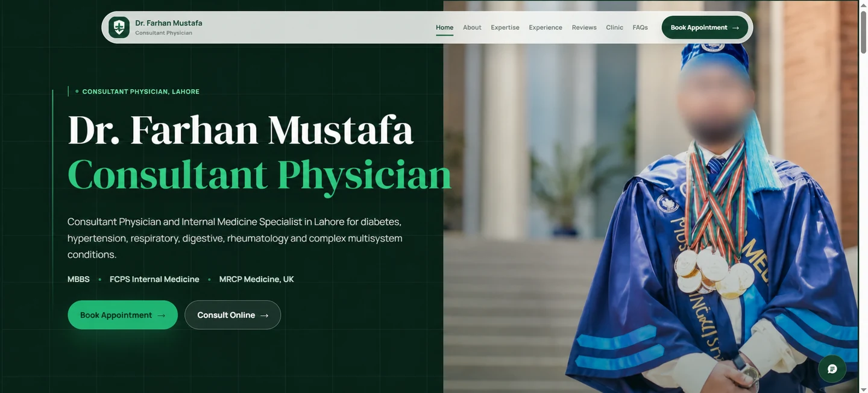Click the 'MBBS' credential text
This screenshot has width=868, height=393.
tap(78, 279)
